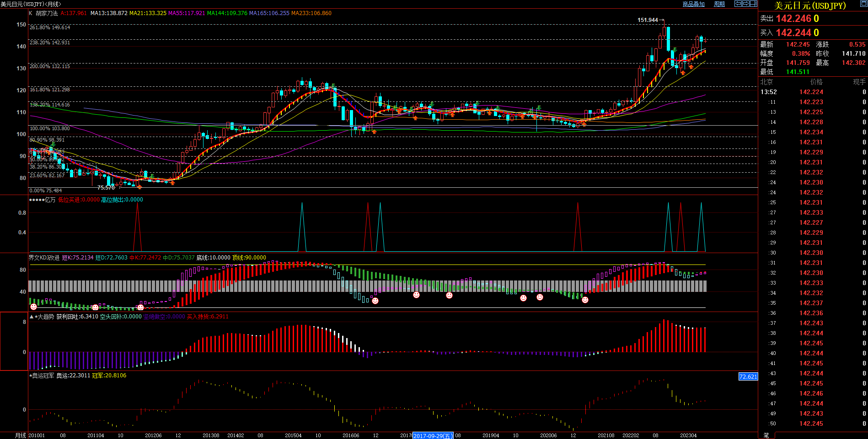Click the right-arrow next chart icon

tap(745, 4)
